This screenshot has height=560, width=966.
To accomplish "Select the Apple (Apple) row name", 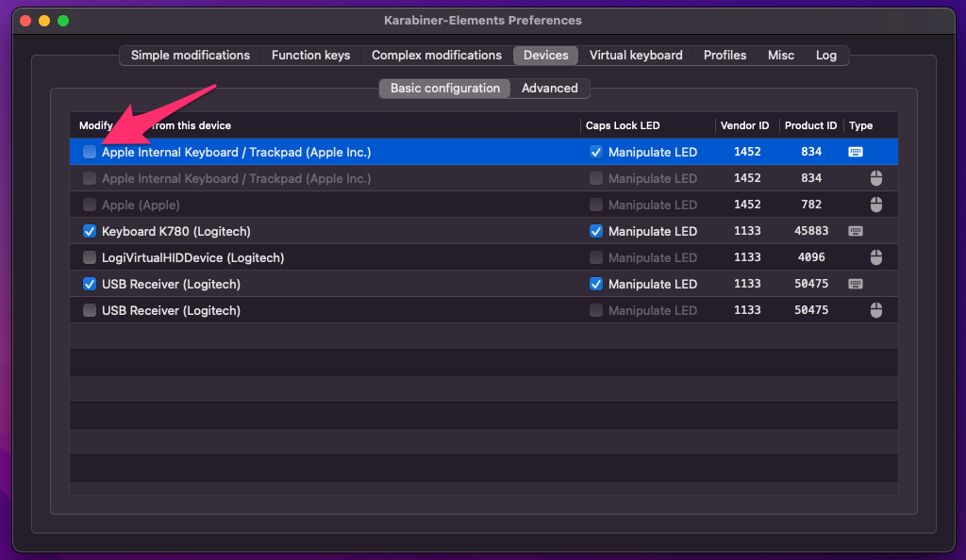I will coord(141,205).
